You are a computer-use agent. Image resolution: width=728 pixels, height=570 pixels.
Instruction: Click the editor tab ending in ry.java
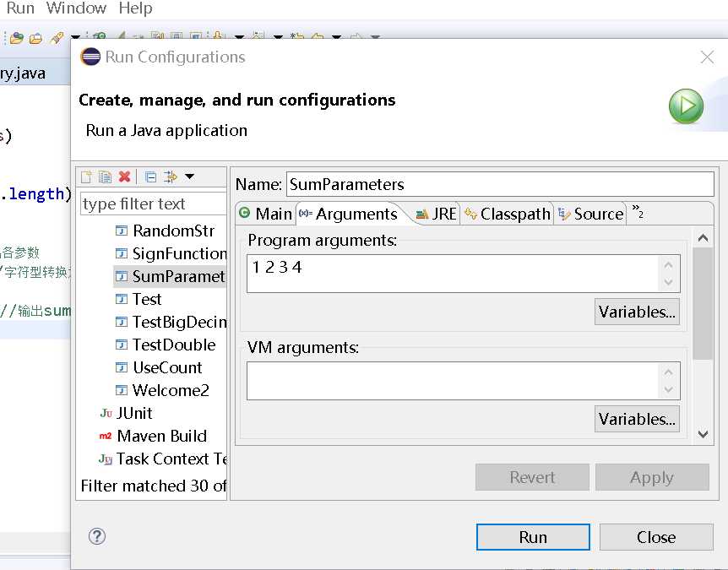tap(35, 73)
